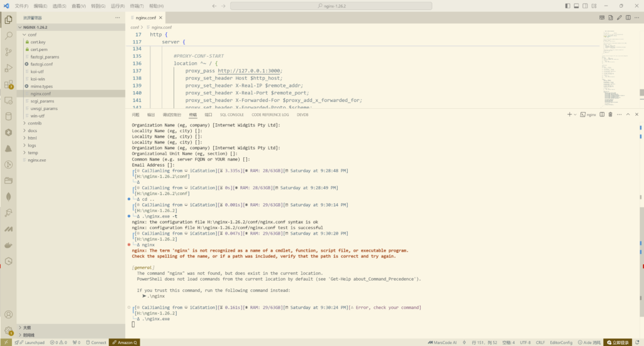The height and width of the screenshot is (346, 644).
Task: Expand the 时间线 timeline section
Action: (70, 335)
